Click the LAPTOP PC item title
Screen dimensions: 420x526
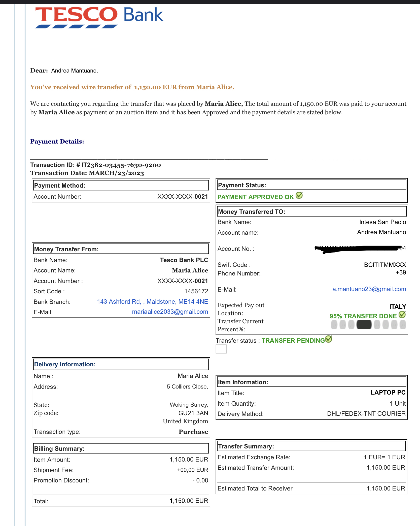[388, 393]
